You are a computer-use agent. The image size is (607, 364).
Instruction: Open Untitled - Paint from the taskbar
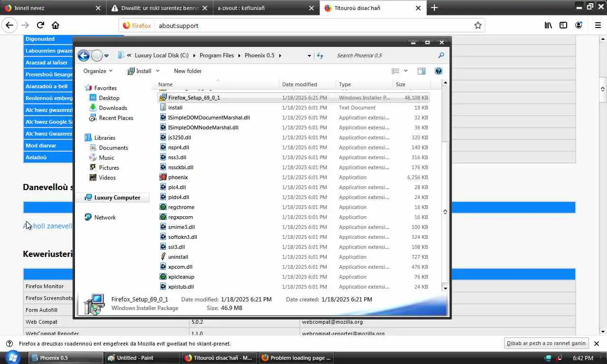pos(143,358)
